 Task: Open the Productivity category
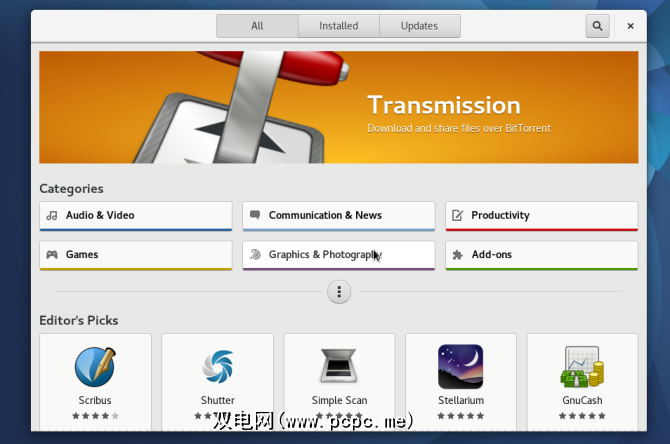tap(542, 216)
